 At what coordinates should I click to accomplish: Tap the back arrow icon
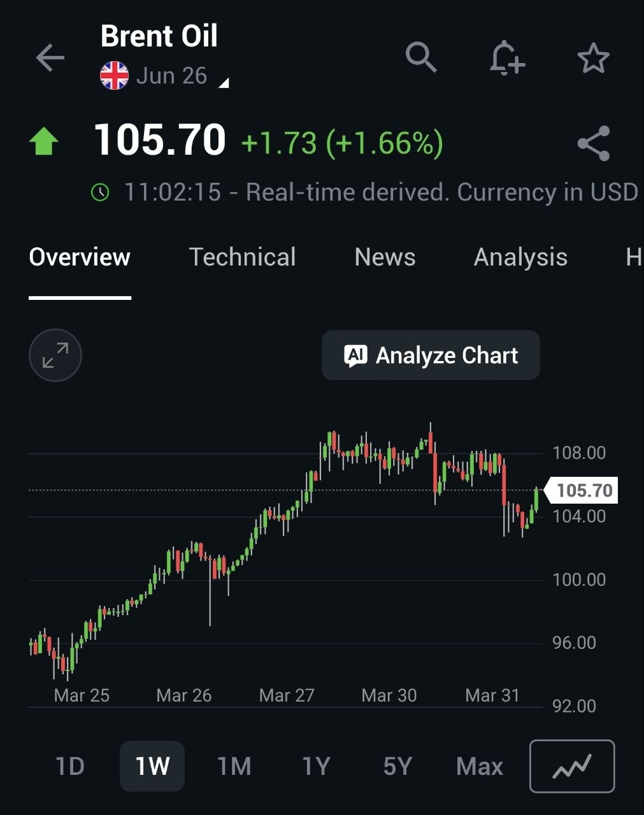[x=50, y=58]
